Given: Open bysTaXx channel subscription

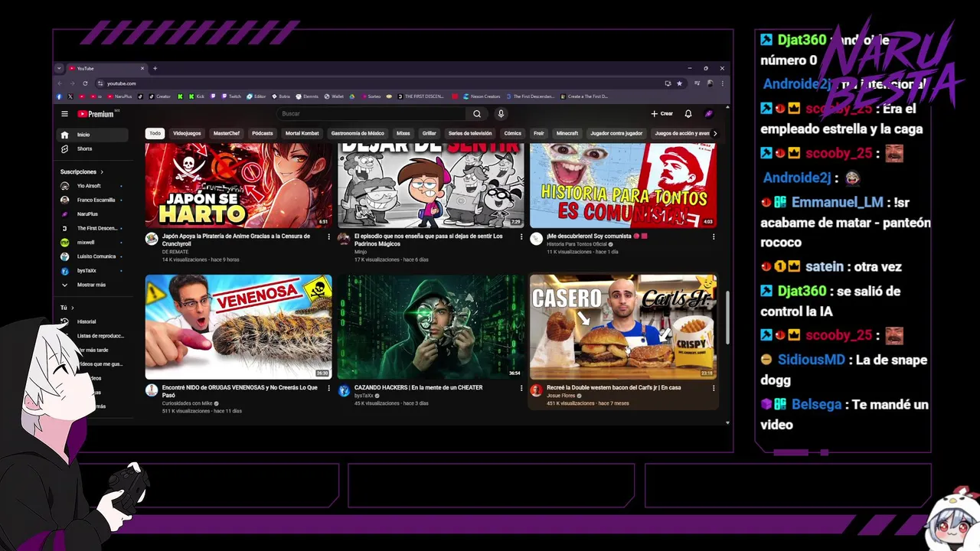Looking at the screenshot, I should (x=94, y=271).
